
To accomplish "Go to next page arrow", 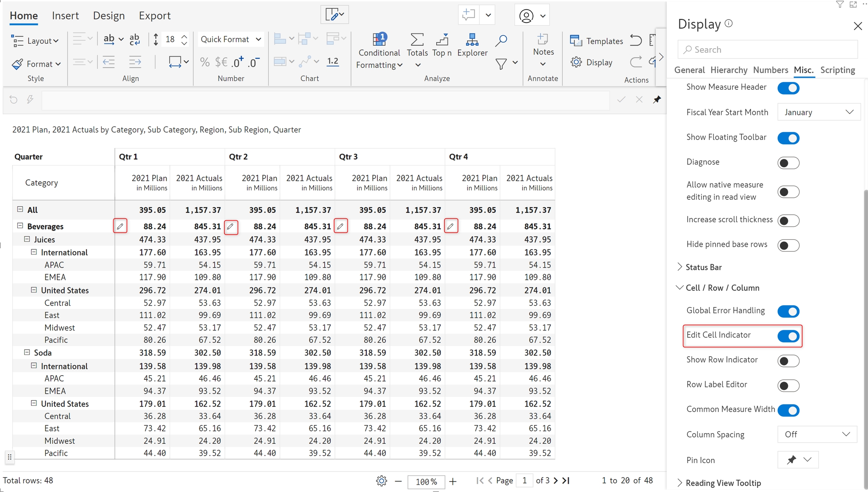I will tap(556, 481).
